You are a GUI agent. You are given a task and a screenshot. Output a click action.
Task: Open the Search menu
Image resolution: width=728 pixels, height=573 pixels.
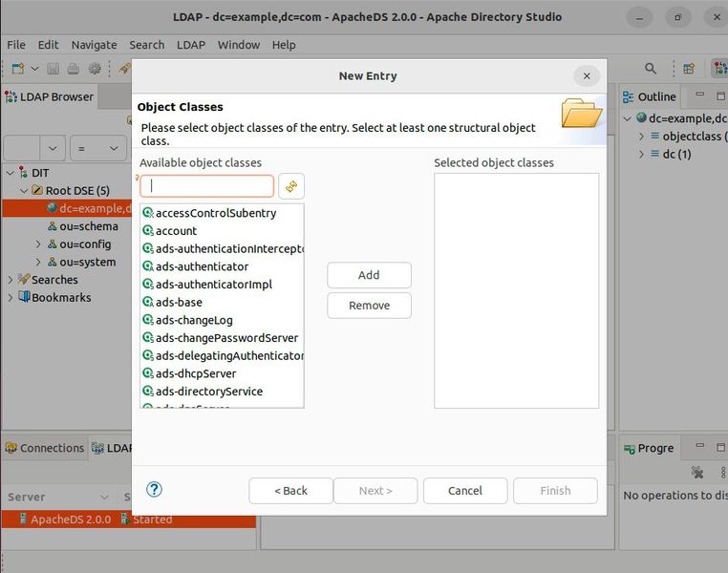pyautogui.click(x=147, y=45)
